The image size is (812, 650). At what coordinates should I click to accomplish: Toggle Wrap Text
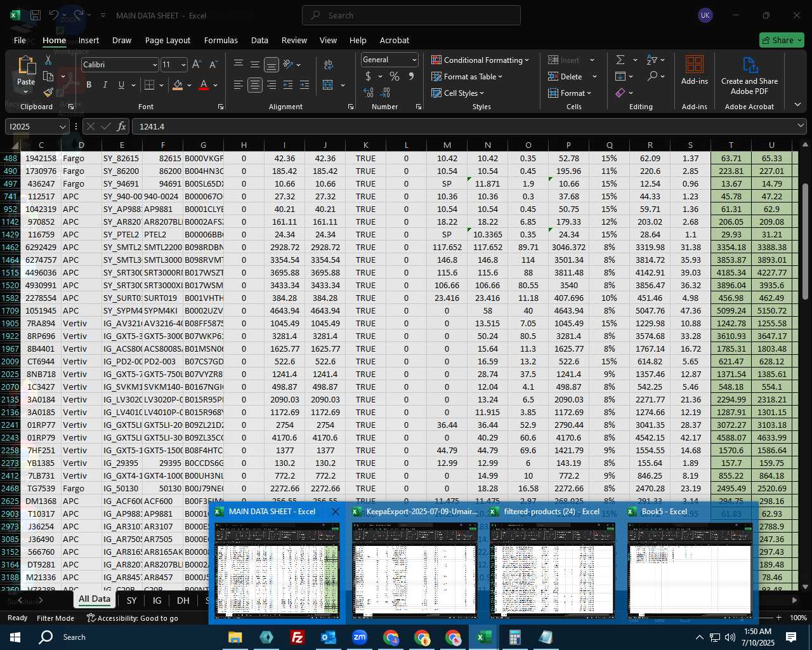(x=329, y=65)
